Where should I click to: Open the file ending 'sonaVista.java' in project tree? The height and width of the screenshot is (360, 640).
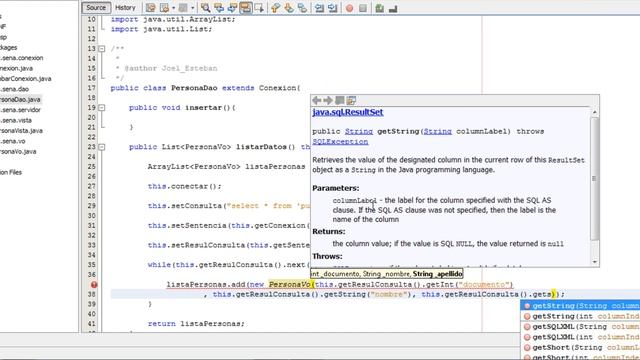click(x=21, y=131)
